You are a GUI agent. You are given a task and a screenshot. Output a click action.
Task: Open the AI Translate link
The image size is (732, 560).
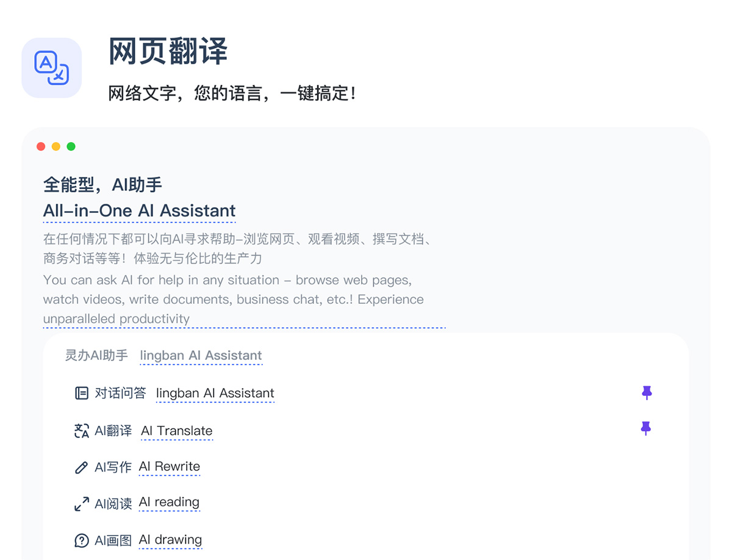pos(176,431)
